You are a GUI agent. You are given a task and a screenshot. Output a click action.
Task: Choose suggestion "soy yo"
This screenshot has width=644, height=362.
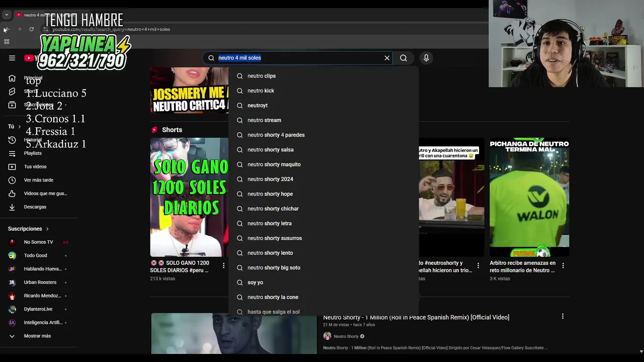[324, 283]
